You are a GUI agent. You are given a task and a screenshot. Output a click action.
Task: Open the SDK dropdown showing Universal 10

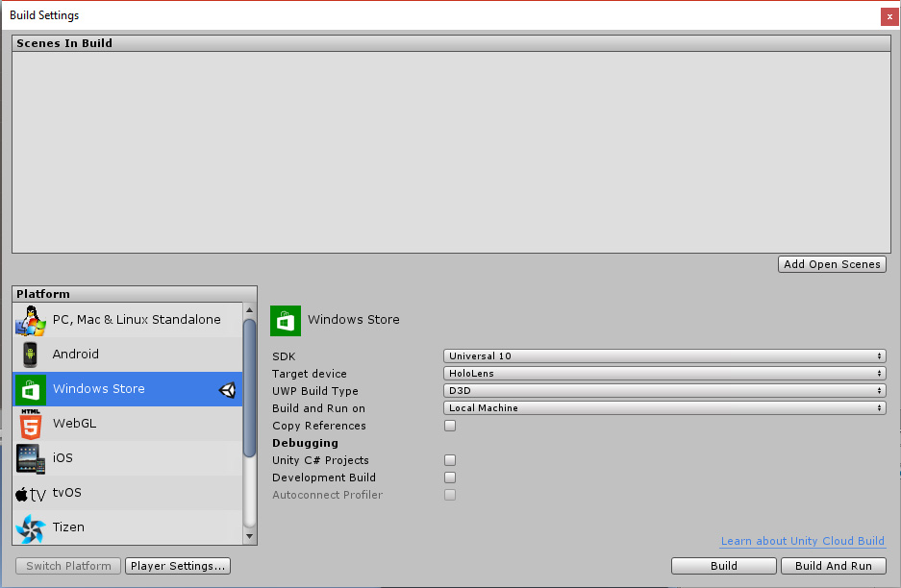(x=664, y=356)
